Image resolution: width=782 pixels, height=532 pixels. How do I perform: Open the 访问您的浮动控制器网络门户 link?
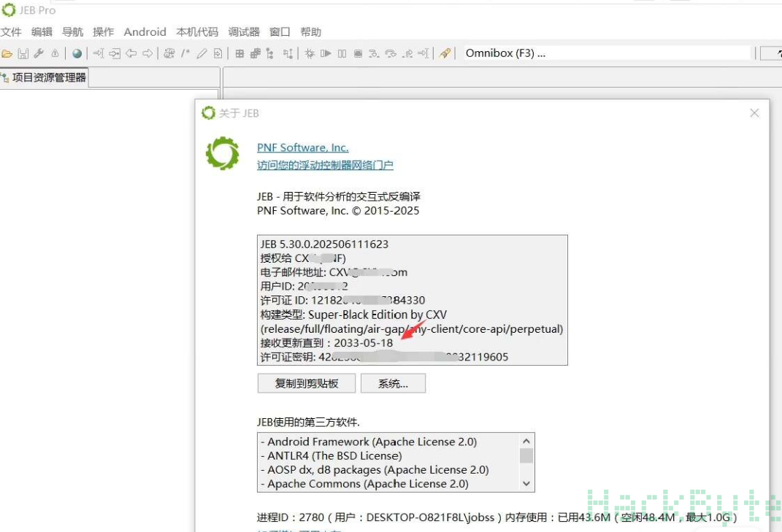click(x=325, y=165)
